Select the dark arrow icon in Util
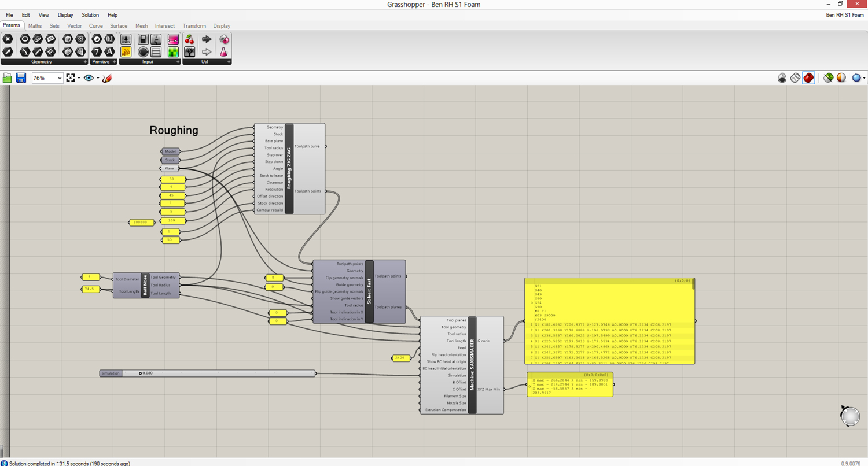This screenshot has height=466, width=868. coord(207,39)
